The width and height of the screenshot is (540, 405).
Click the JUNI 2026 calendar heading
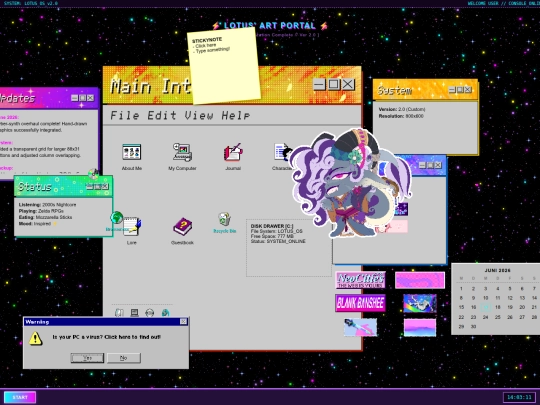point(498,270)
